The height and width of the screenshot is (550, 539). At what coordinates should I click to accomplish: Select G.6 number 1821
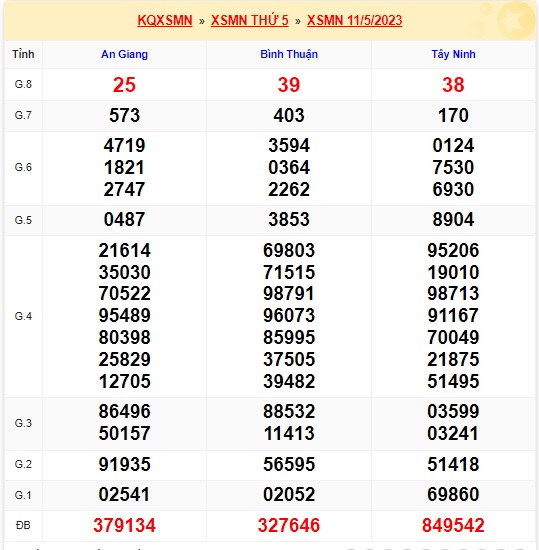click(x=124, y=167)
